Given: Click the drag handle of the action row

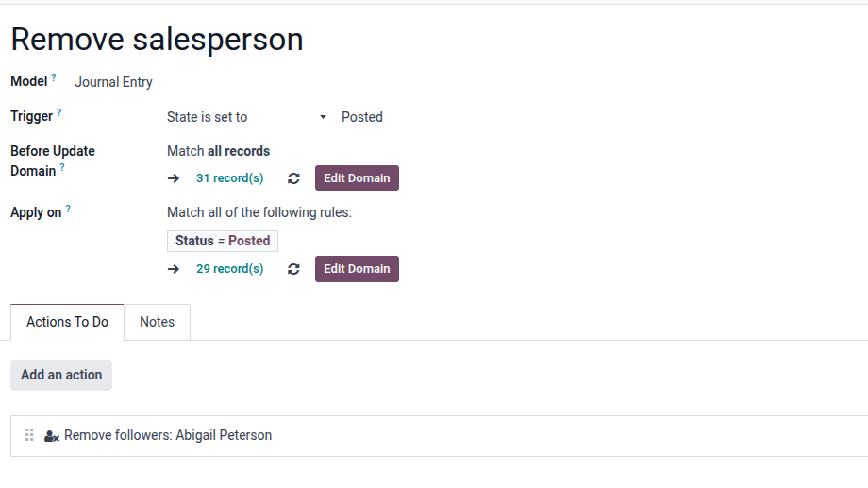Looking at the screenshot, I should (29, 435).
